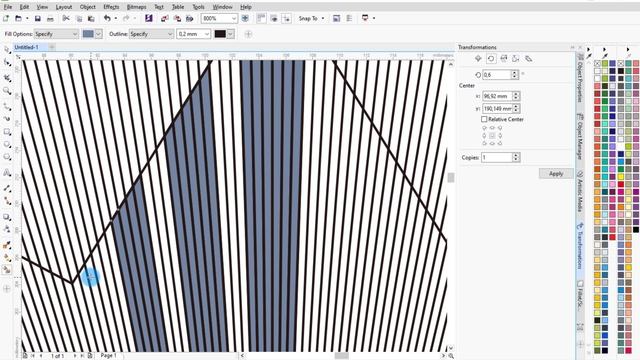Create a new document from toolbar
The image size is (640, 360).
(x=6, y=18)
